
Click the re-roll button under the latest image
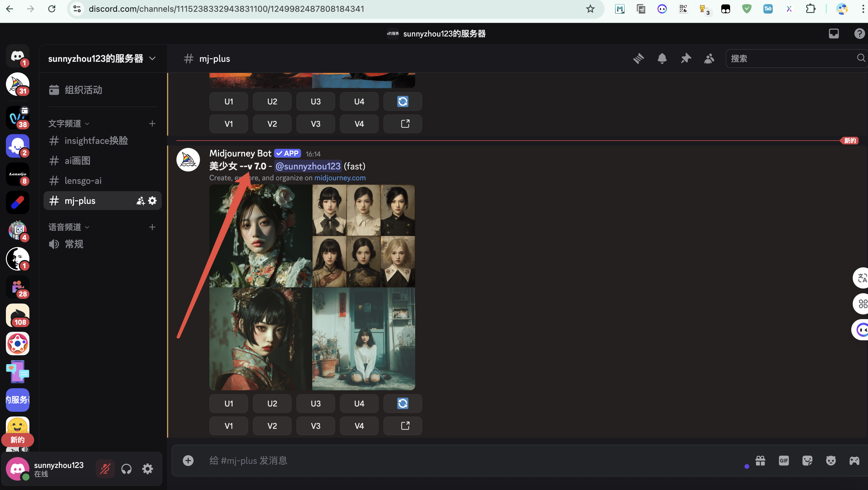pos(402,404)
